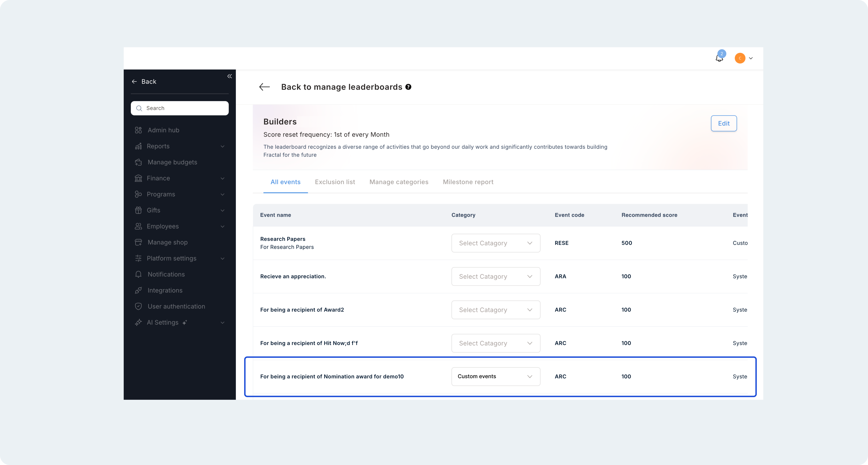868x465 pixels.
Task: Click the Research Papers event name
Action: (283, 239)
